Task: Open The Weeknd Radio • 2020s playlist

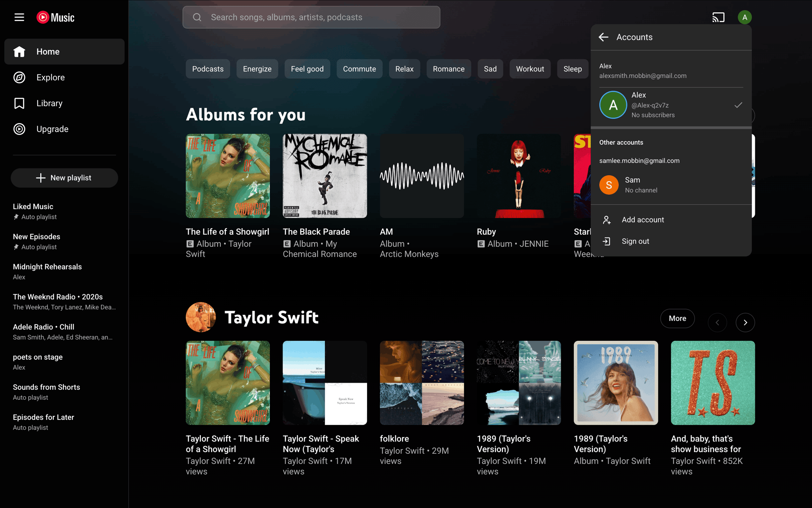Action: pos(64,301)
